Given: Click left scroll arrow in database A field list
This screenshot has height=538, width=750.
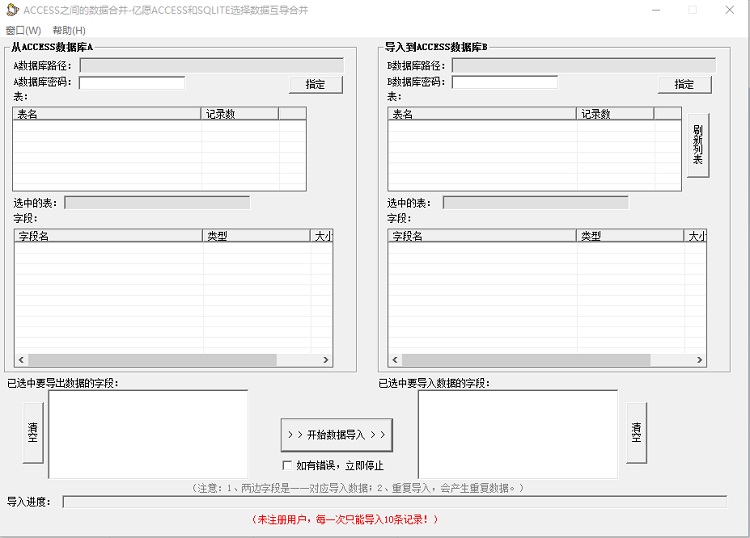Looking at the screenshot, I should click(21, 360).
